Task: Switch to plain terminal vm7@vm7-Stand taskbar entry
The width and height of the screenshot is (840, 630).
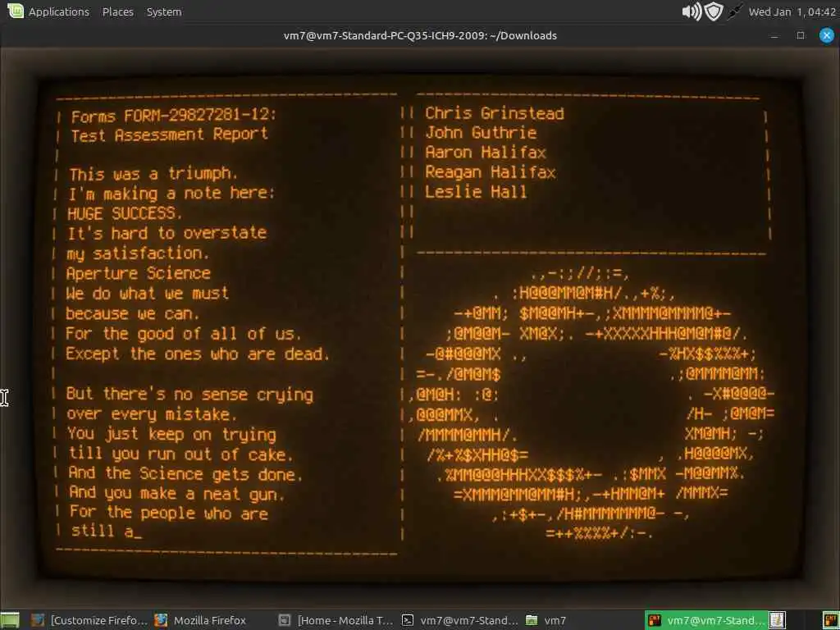Action: (x=461, y=620)
